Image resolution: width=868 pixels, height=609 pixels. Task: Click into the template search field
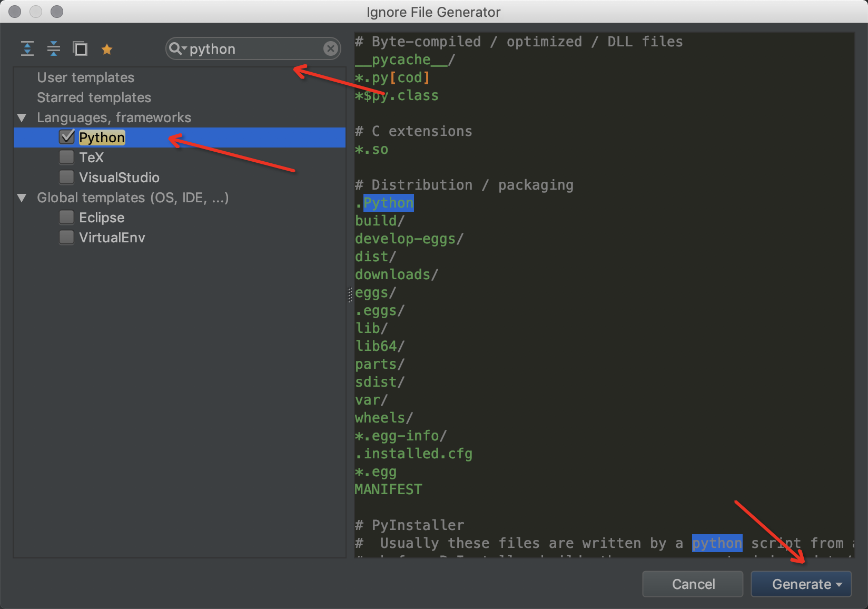click(253, 49)
